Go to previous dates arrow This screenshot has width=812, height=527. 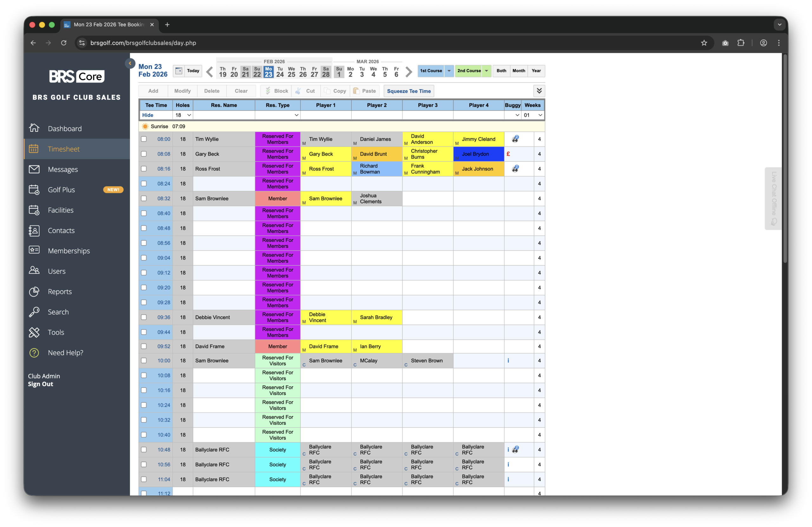point(209,72)
